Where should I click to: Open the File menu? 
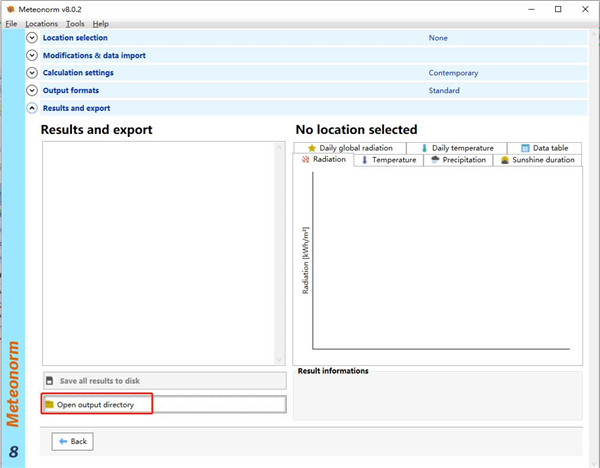11,23
